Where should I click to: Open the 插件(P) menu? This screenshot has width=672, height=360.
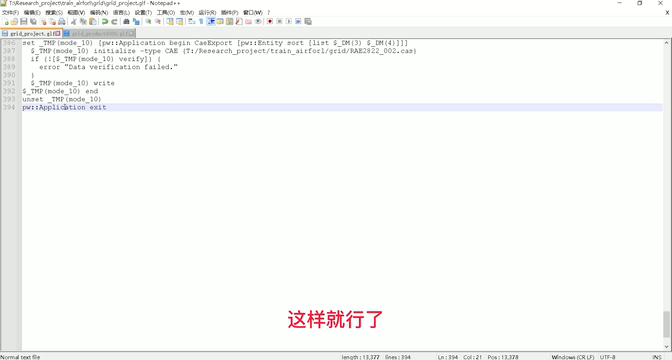point(229,12)
